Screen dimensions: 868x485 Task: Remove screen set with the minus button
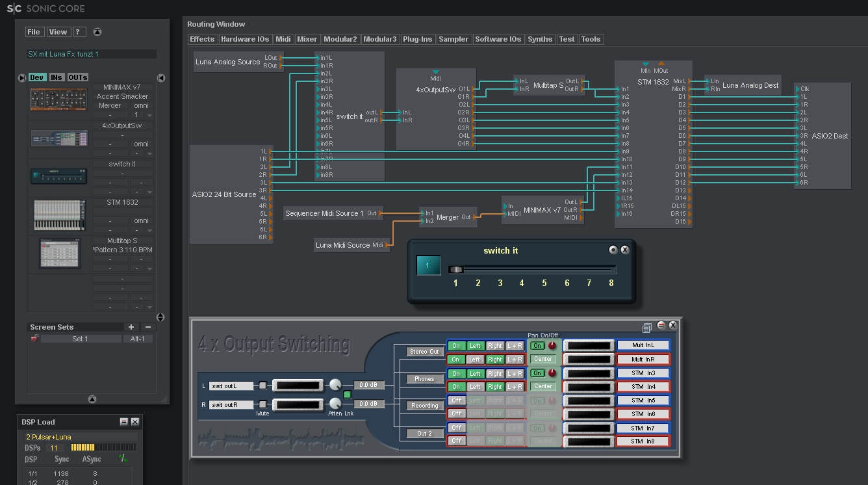[x=147, y=327]
